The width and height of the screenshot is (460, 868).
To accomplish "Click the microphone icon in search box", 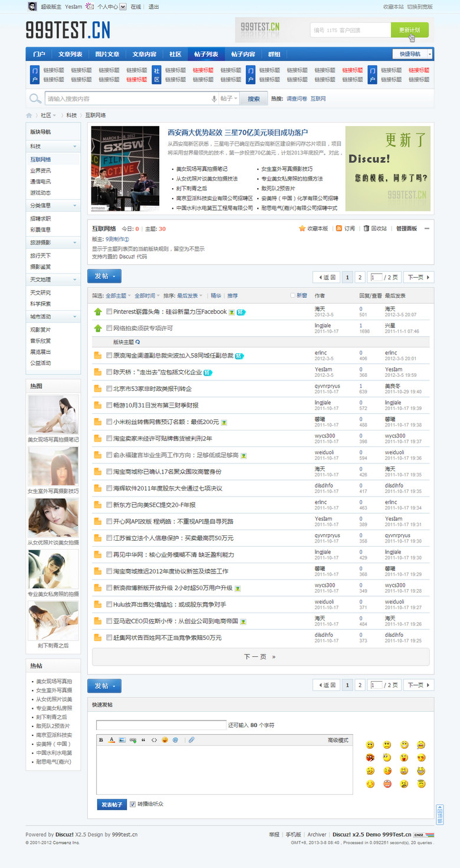I will (x=214, y=99).
